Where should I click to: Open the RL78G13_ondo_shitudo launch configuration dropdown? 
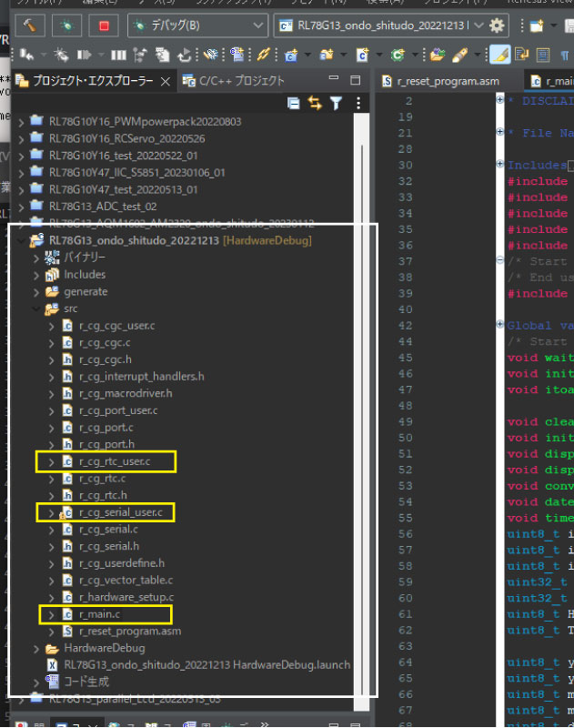pos(479,25)
